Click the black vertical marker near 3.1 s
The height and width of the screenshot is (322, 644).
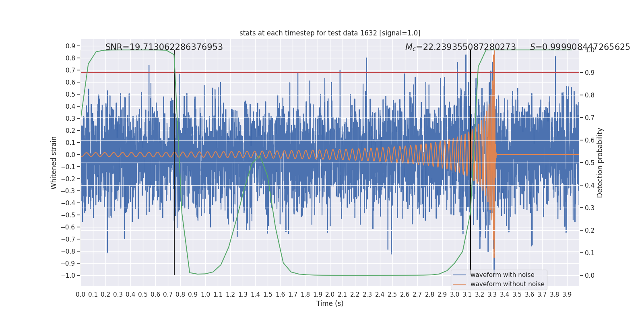pos(471,163)
